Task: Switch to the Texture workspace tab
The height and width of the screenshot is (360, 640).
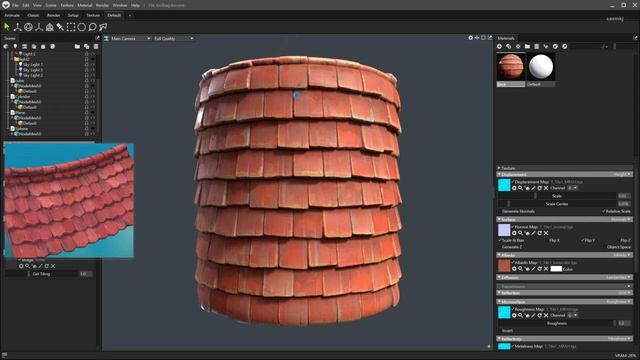Action: 93,16
